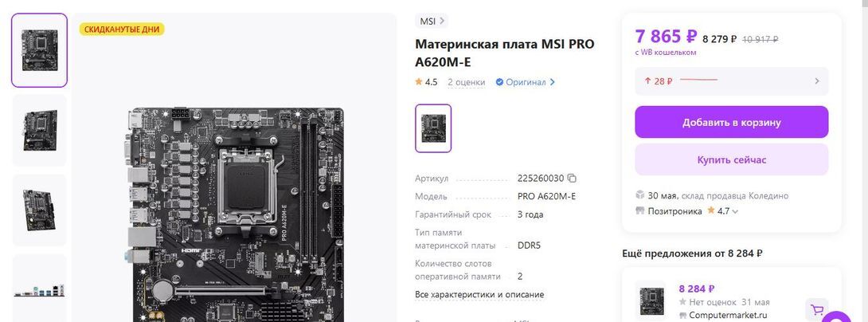Image resolution: width=868 pixels, height=322 pixels.
Task: Click the seller shop icon near Позитроника
Action: [640, 211]
